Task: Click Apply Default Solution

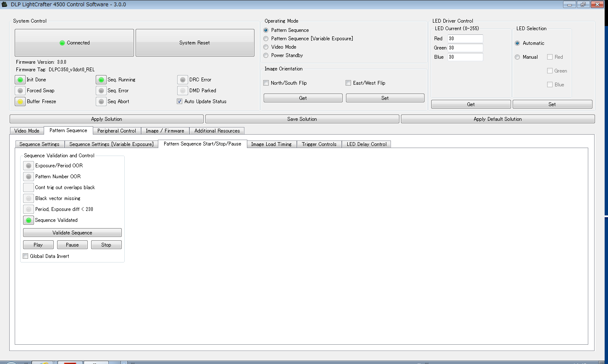Action: (x=498, y=119)
